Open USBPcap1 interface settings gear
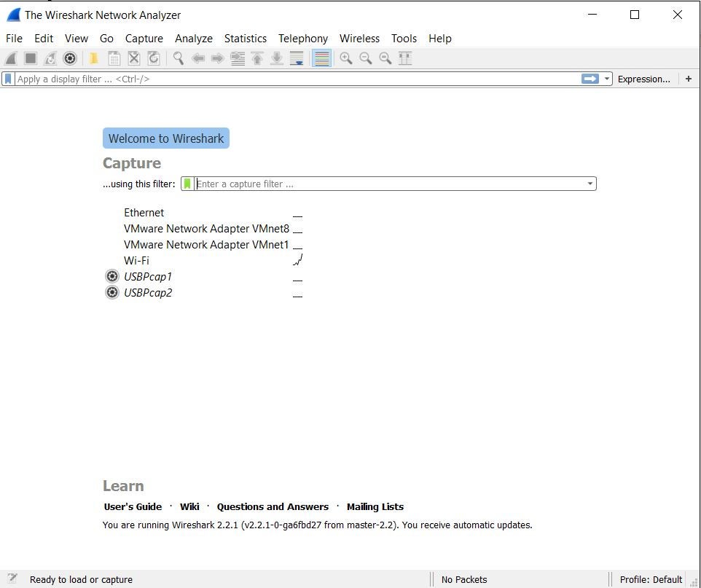Viewport: 701px width, 588px height. (x=111, y=276)
